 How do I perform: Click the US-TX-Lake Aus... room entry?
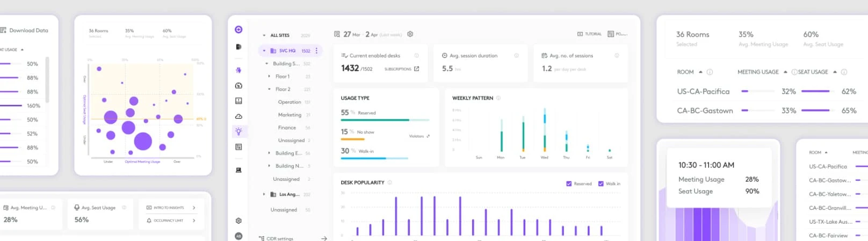coord(830,222)
